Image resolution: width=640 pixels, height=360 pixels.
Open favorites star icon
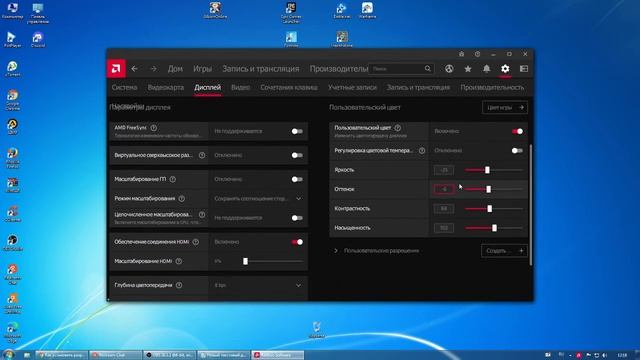pos(468,69)
